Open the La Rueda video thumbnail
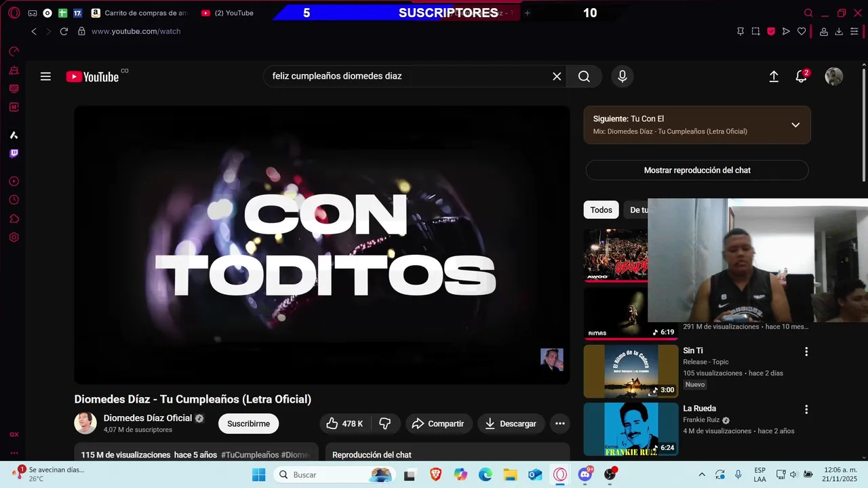This screenshot has height=488, width=868. [x=631, y=430]
